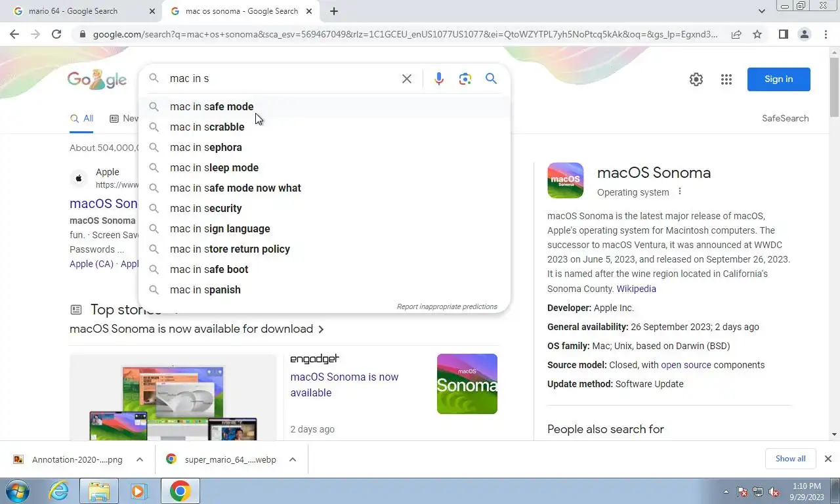Choose suggestion mac in safe boot
840x504 pixels.
click(324, 269)
